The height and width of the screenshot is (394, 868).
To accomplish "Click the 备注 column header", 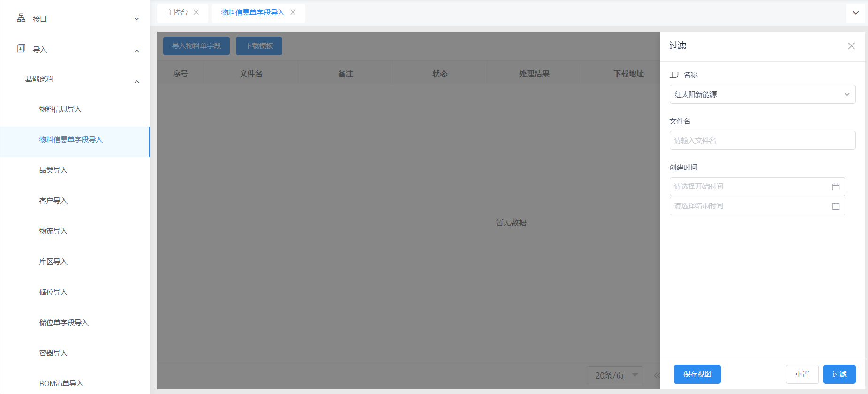I will click(346, 74).
